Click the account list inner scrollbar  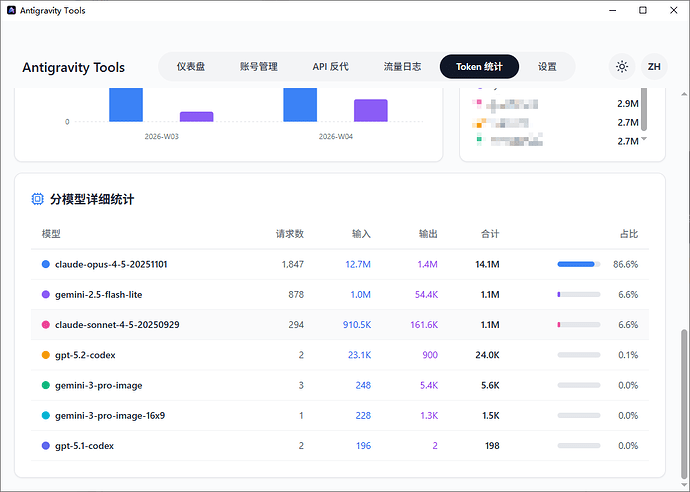[x=644, y=109]
